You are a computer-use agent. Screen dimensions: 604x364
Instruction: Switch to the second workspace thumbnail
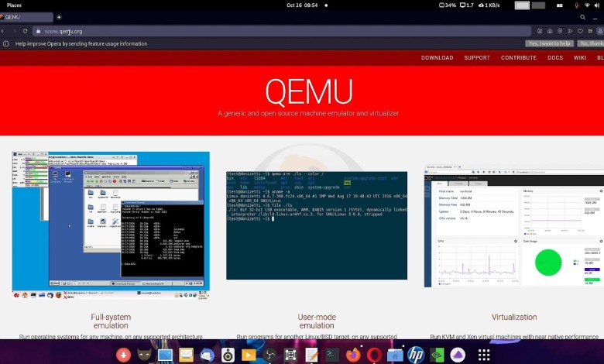[x=538, y=5]
